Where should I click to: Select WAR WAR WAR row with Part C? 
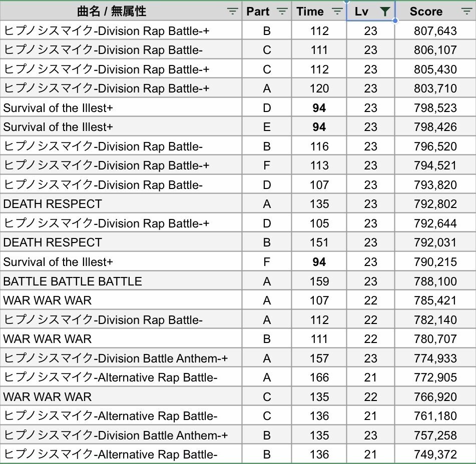coord(238,396)
